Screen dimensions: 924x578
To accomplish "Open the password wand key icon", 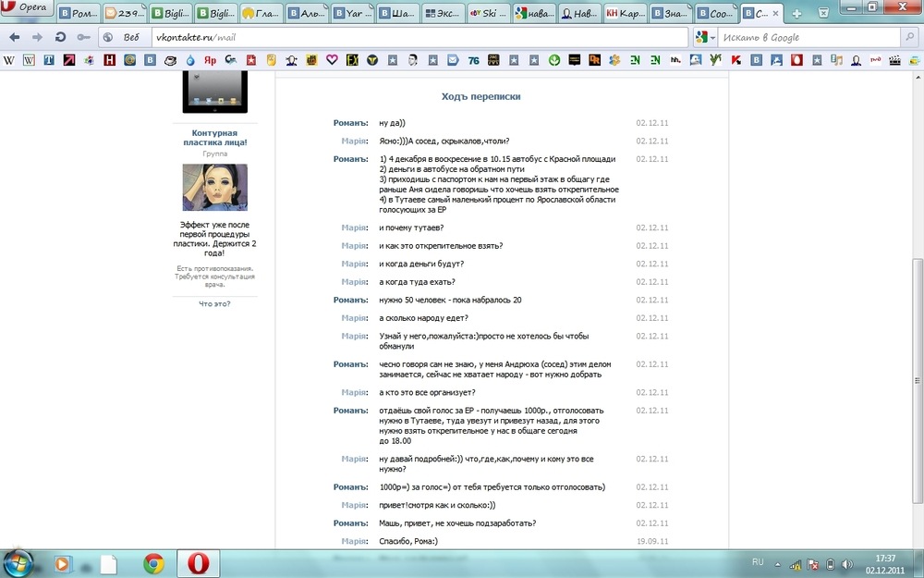I will point(83,37).
